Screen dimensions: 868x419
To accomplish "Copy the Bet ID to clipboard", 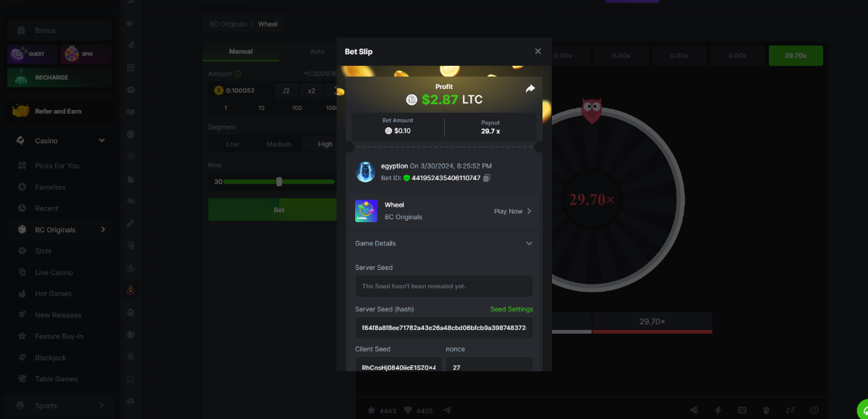I will click(x=487, y=178).
